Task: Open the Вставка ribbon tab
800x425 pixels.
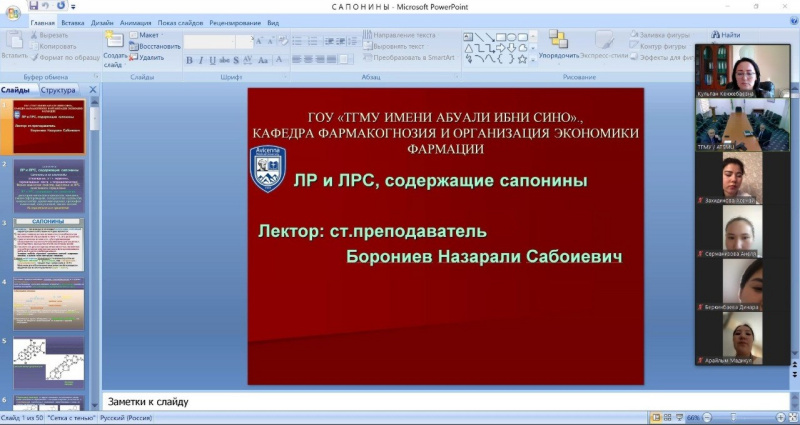Action: (73, 23)
